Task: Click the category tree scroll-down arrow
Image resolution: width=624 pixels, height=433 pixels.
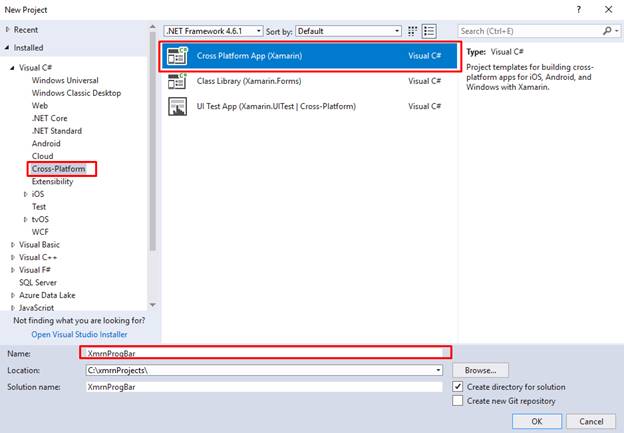Action: coord(152,305)
